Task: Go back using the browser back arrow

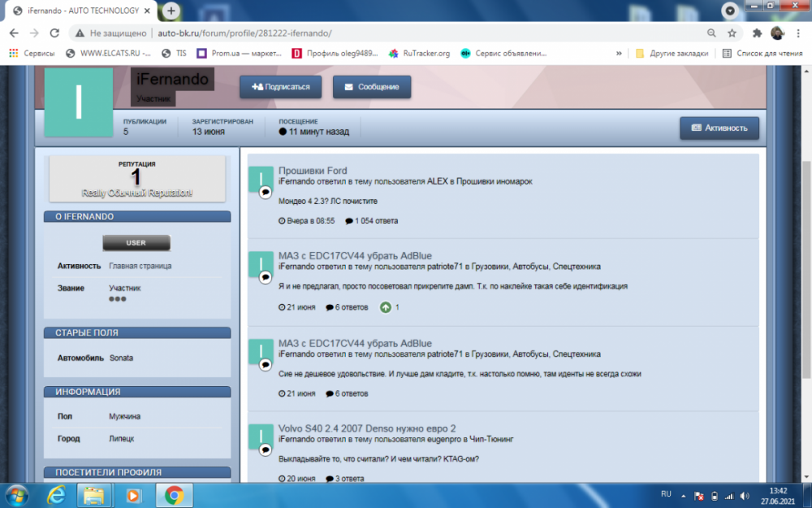Action: (x=14, y=33)
